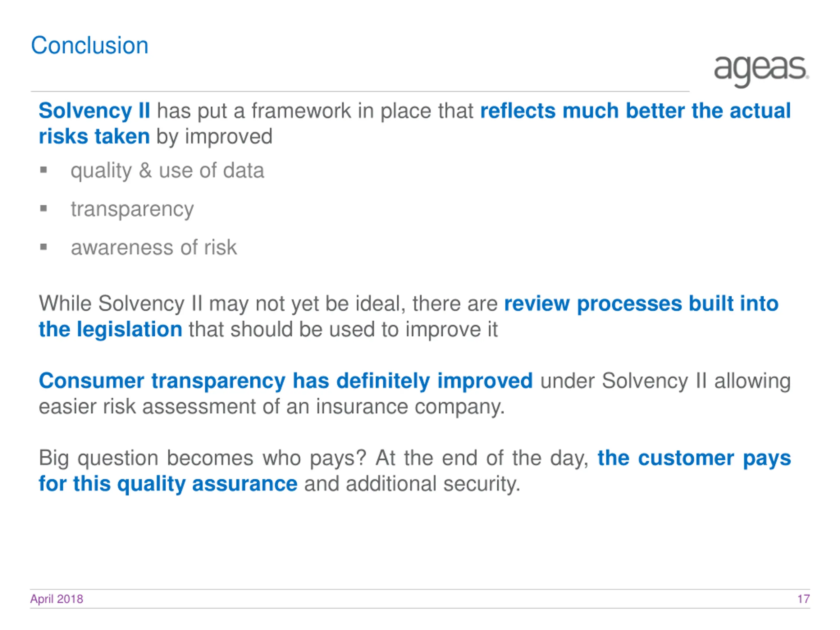840x630 pixels.
Task: Click the April 2018 footer date
Action: [x=56, y=599]
